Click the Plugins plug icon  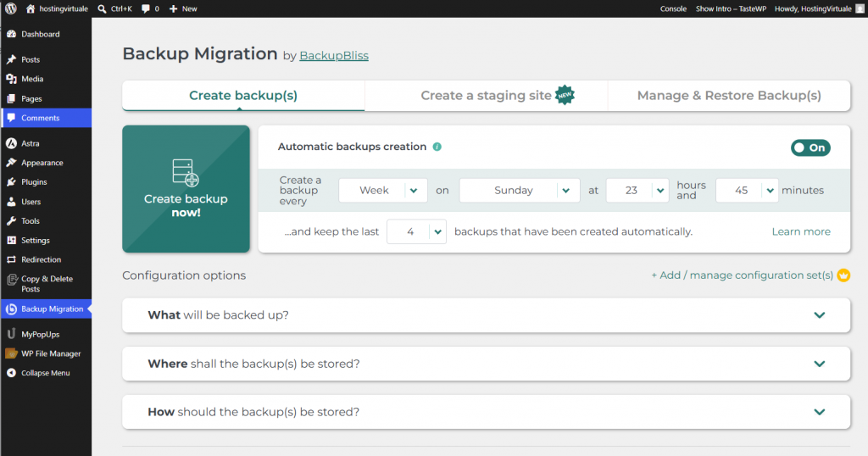click(12, 182)
